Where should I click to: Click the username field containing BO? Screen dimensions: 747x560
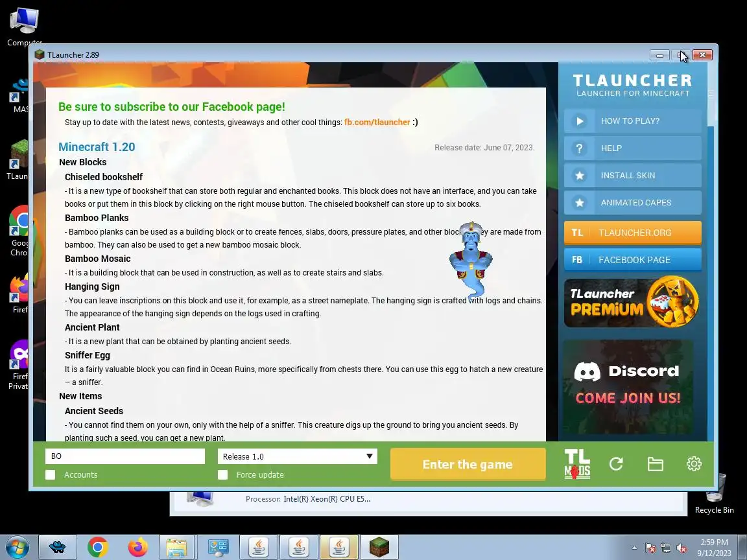pos(124,456)
